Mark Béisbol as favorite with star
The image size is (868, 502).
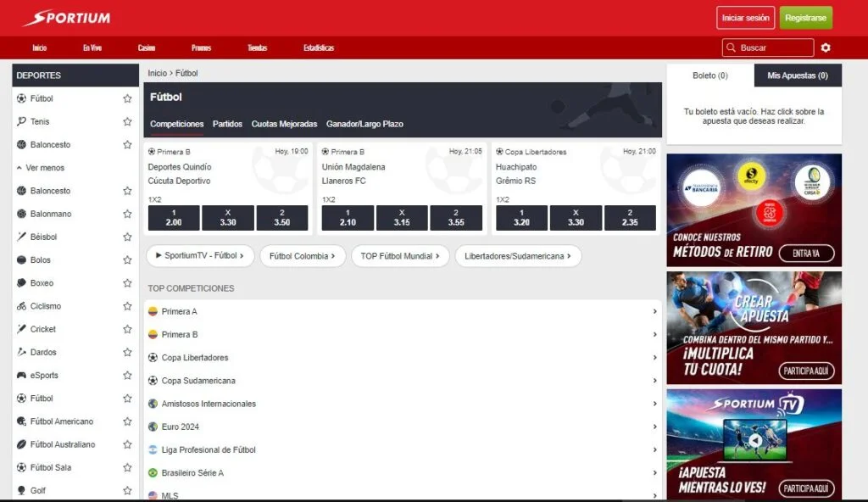coord(127,237)
